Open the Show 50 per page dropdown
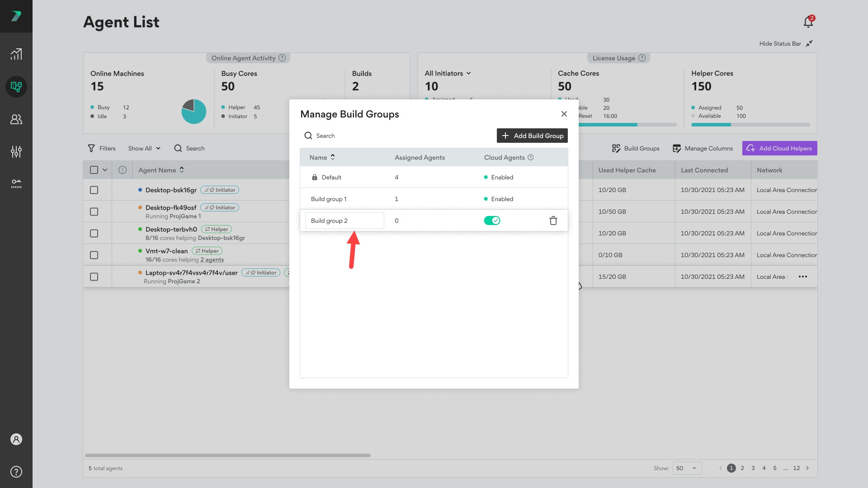Screen dimensions: 868x488 point(687,468)
